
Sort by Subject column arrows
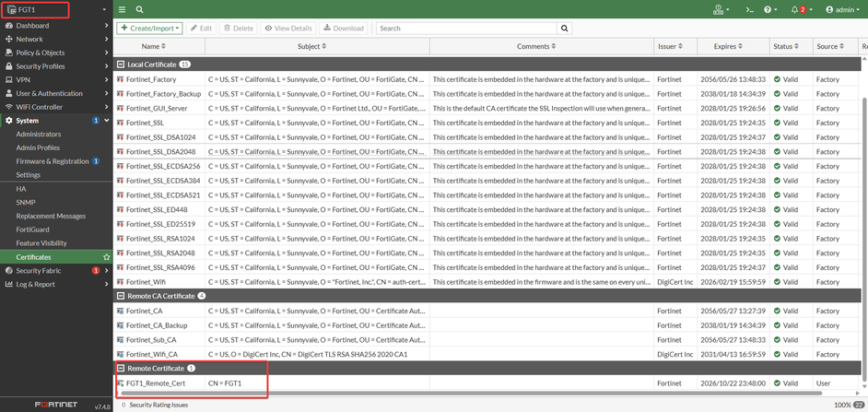(x=323, y=46)
